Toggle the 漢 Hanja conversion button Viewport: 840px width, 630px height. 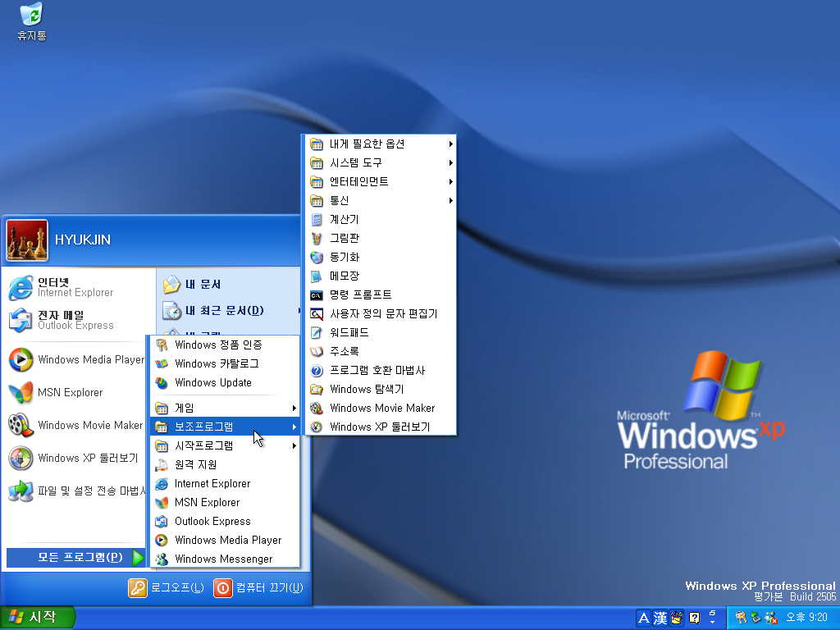pyautogui.click(x=660, y=619)
